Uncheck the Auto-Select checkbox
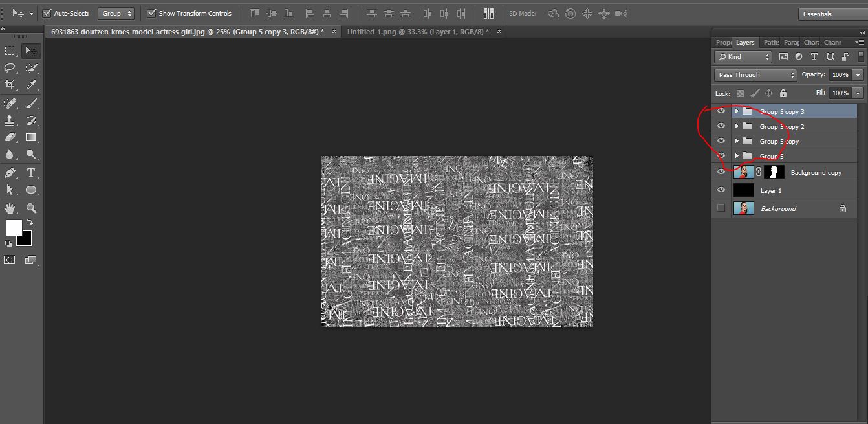The image size is (868, 424). (x=47, y=13)
